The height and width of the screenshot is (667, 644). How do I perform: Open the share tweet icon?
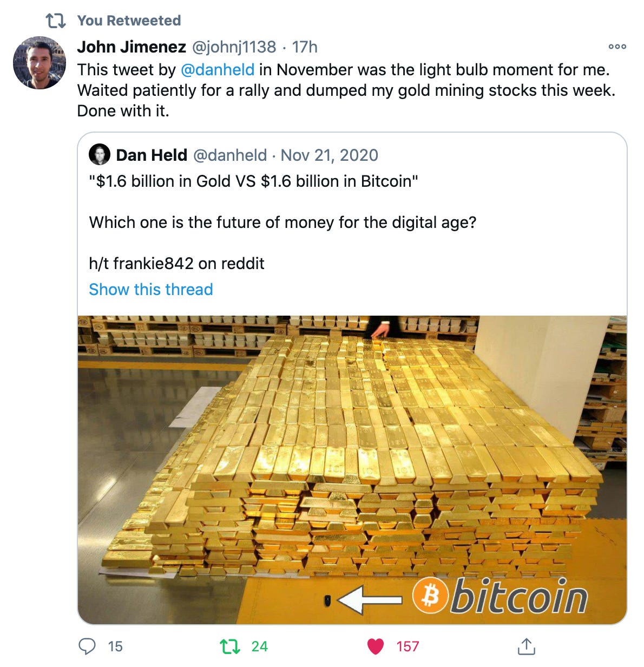(x=525, y=646)
